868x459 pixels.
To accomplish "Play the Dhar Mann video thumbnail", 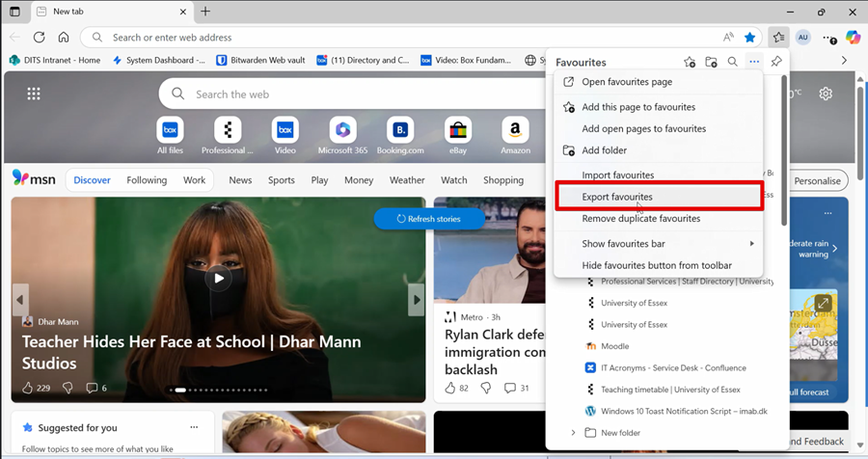I will pyautogui.click(x=219, y=279).
